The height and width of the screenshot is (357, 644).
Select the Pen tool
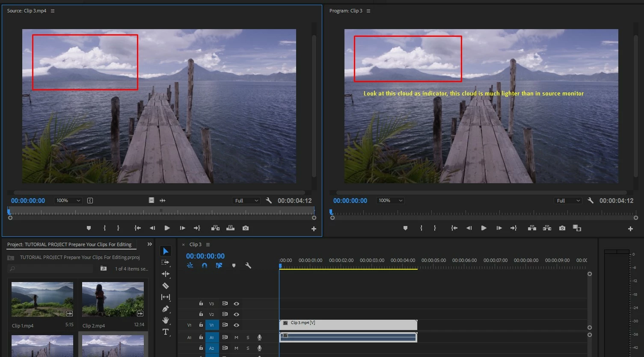pos(166,309)
